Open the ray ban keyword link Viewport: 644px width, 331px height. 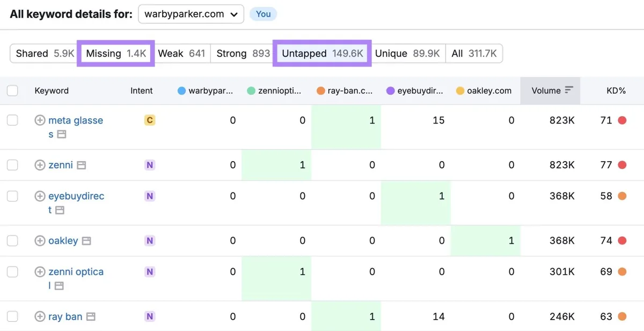coord(66,316)
